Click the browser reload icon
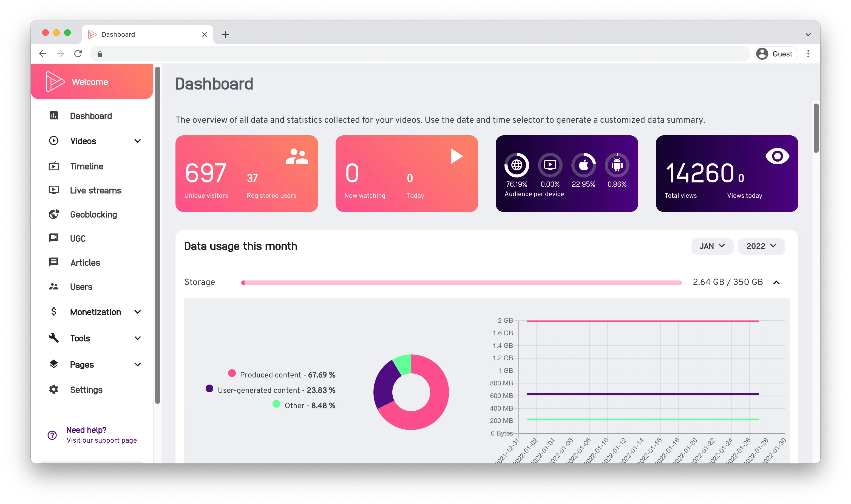The width and height of the screenshot is (851, 504). click(78, 54)
